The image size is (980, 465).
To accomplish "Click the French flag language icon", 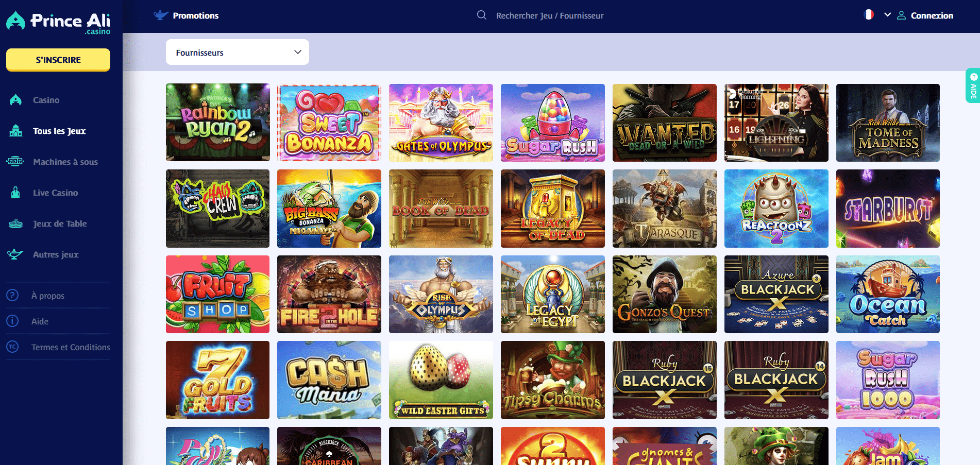I will click(x=869, y=15).
